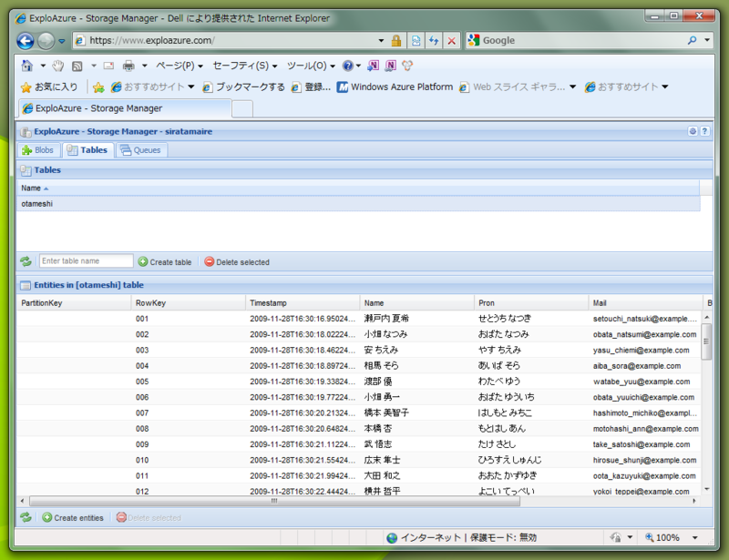
Task: Expand the printer options dropdown
Action: 145,66
